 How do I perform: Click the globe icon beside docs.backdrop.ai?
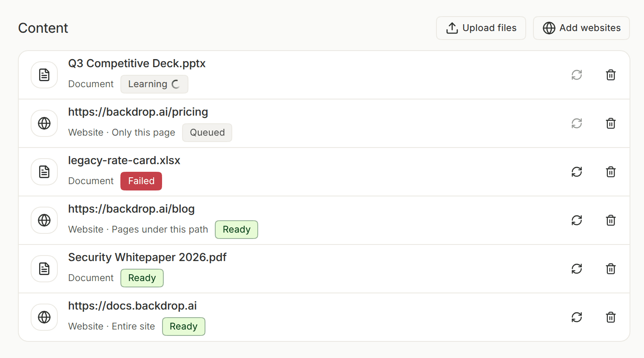44,317
